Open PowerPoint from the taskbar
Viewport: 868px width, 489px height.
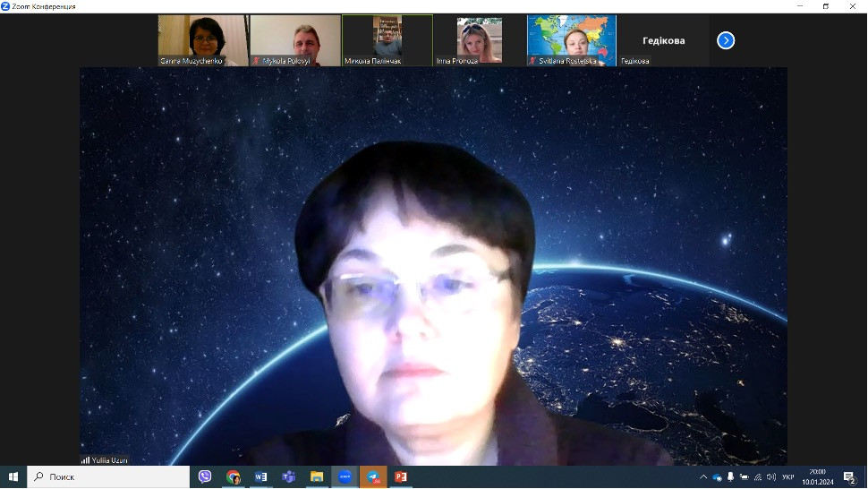[401, 476]
